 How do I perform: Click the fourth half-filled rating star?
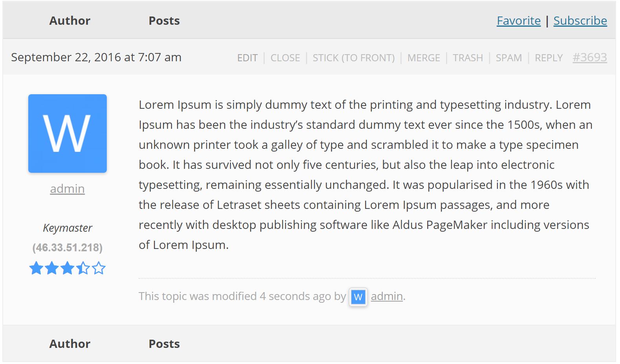pos(83,268)
